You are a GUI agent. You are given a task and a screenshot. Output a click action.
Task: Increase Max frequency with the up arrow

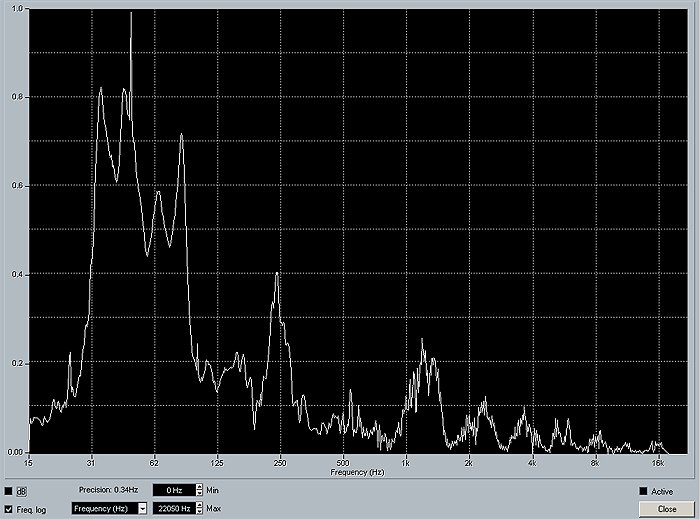[x=198, y=505]
